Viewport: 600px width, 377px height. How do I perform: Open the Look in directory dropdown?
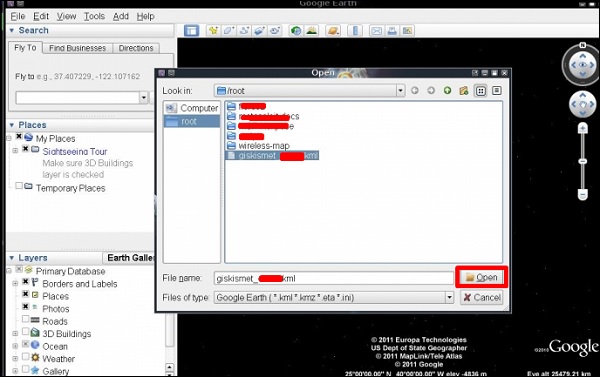pos(400,91)
